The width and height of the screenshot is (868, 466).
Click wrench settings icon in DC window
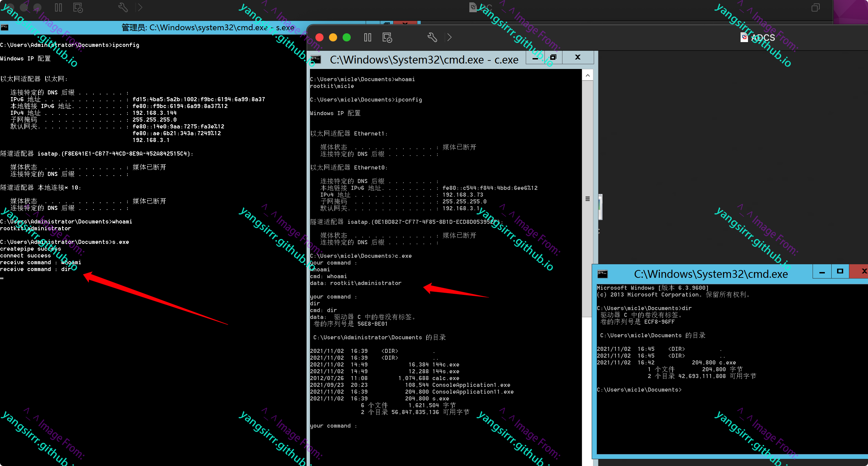click(x=123, y=7)
